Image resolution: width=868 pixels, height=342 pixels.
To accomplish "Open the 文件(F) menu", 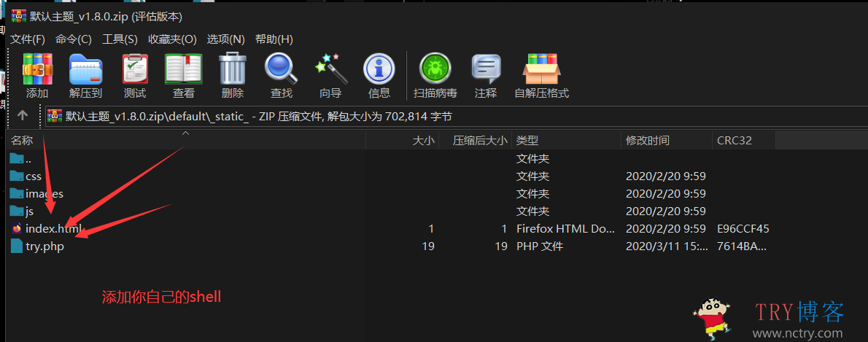I will (28, 39).
